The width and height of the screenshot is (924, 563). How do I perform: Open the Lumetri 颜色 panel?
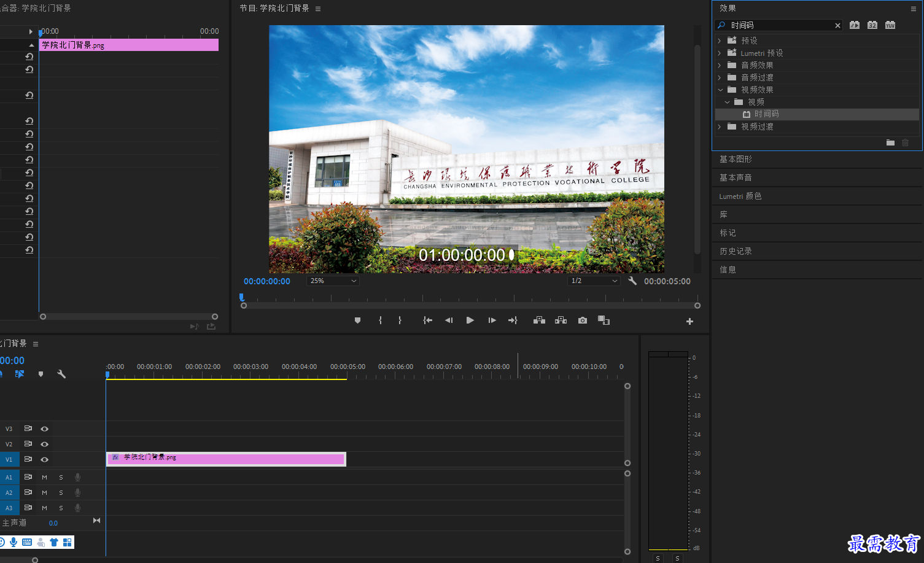pos(740,196)
